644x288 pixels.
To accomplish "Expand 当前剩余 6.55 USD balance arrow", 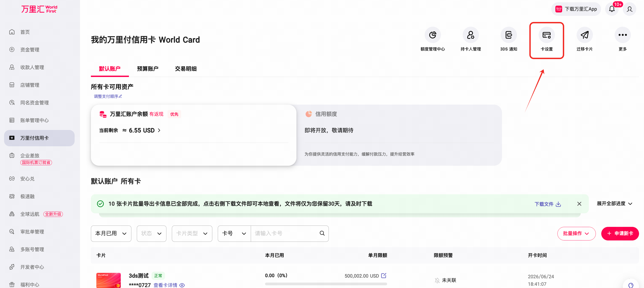I will [x=159, y=130].
